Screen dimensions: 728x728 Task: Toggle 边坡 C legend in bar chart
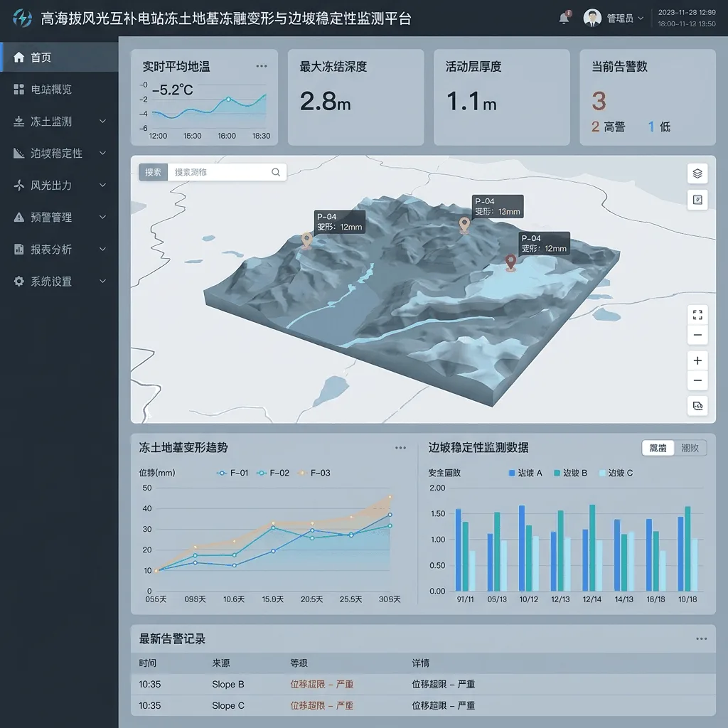click(616, 473)
